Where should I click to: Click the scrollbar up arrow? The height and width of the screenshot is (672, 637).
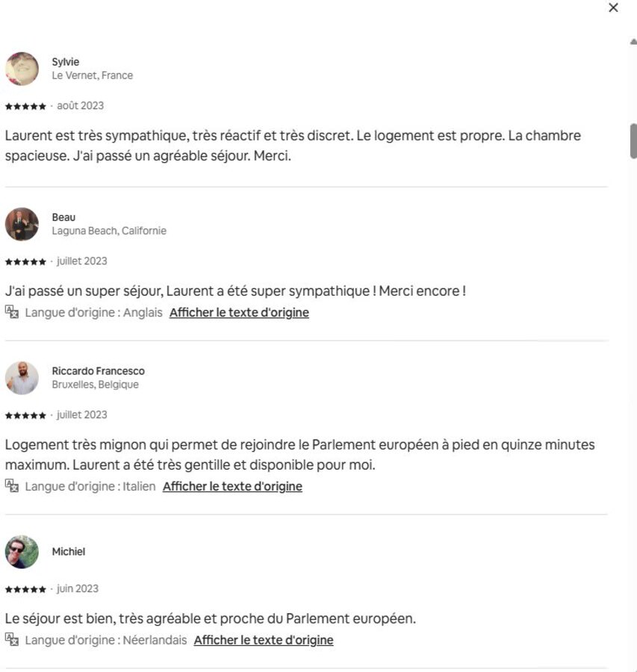[633, 43]
